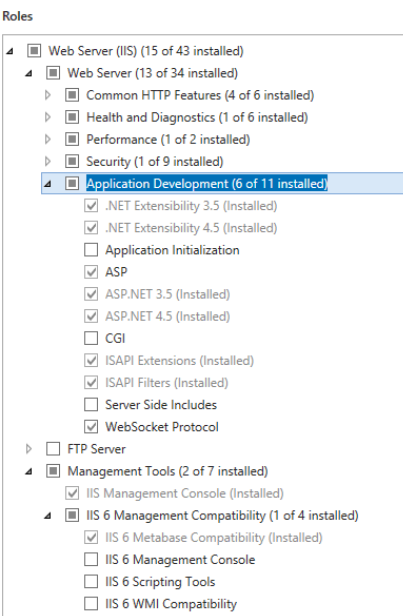
Task: Expand the Security node arrow
Action: click(x=48, y=161)
